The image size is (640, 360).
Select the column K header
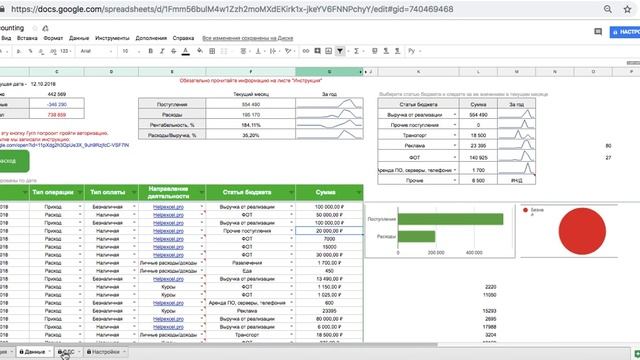pos(418,72)
